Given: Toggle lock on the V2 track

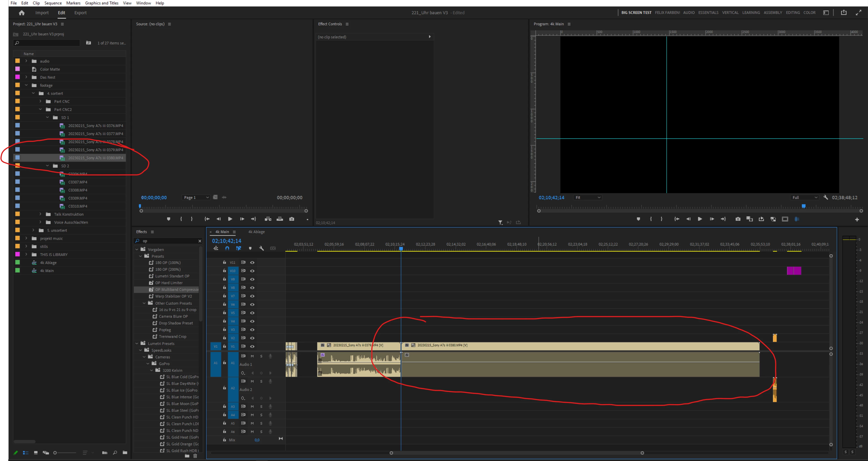Looking at the screenshot, I should pos(224,338).
